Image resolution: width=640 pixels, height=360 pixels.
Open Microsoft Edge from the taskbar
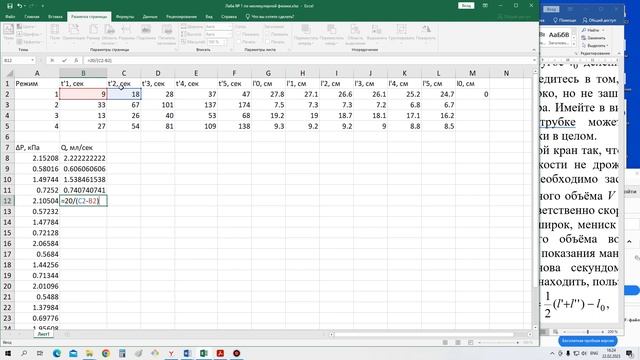(x=57, y=353)
